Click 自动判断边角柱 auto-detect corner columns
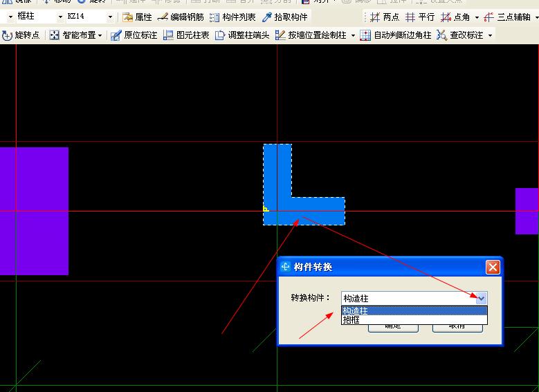539x392 pixels. click(396, 35)
